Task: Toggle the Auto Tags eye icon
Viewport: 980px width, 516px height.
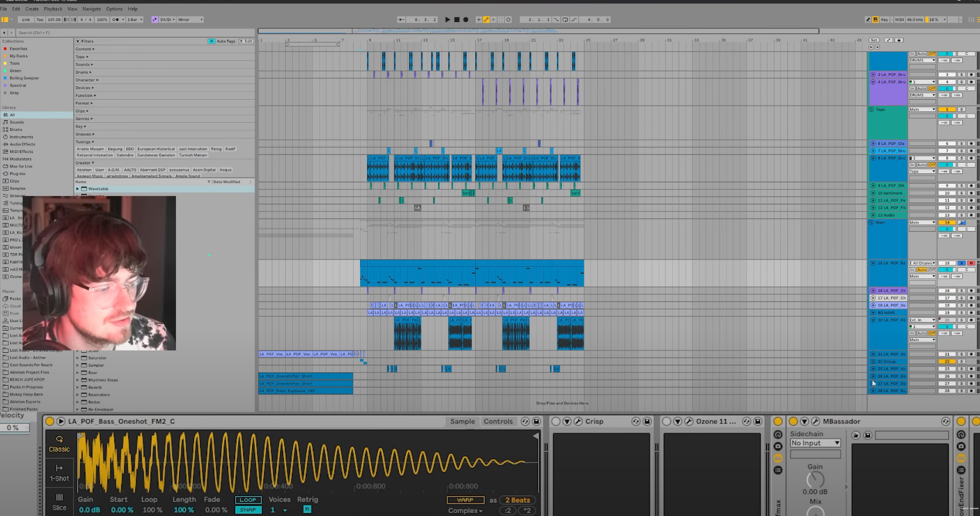Action: 211,41
